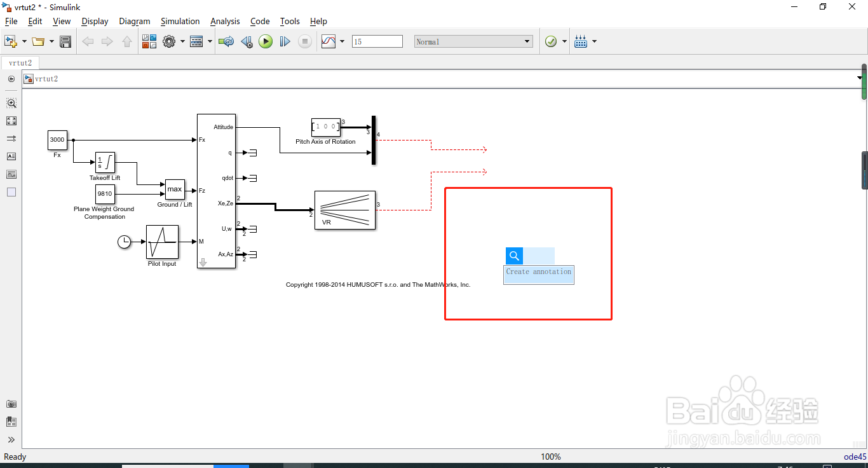Click the Zoom tool in left palette
868x468 pixels.
(x=11, y=103)
